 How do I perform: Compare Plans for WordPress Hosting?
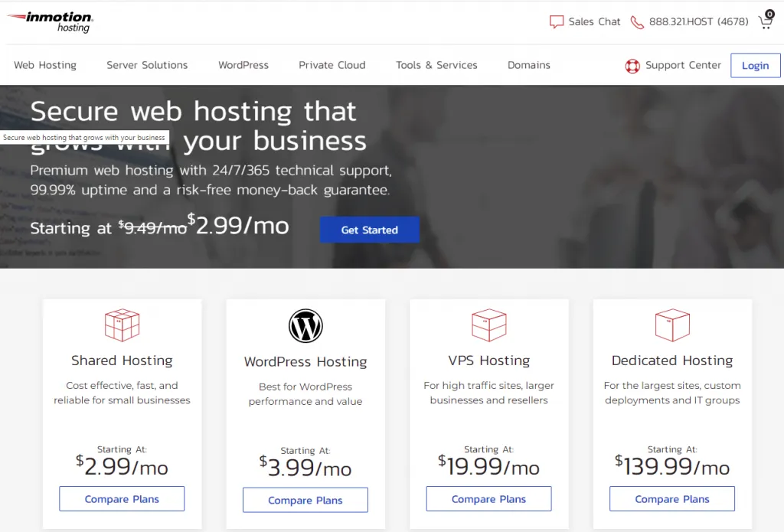[x=305, y=500]
